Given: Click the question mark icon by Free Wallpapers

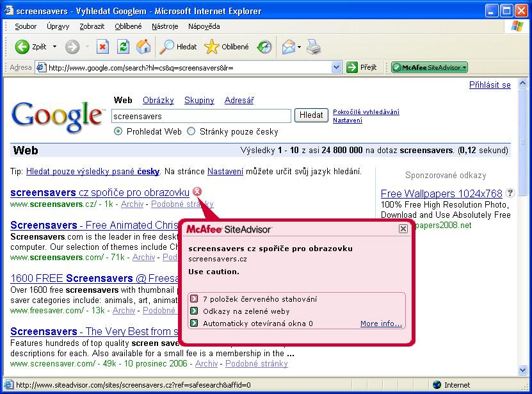Looking at the screenshot, I should (510, 193).
